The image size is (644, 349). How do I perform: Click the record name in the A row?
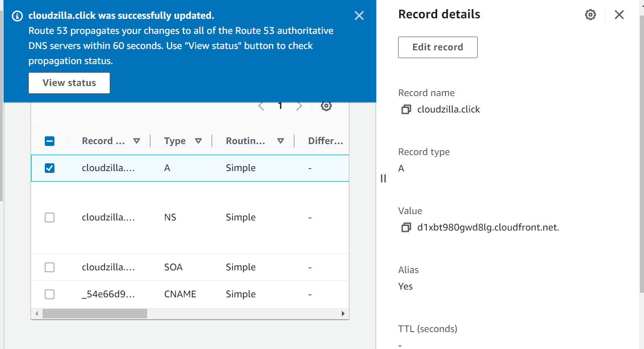(108, 168)
